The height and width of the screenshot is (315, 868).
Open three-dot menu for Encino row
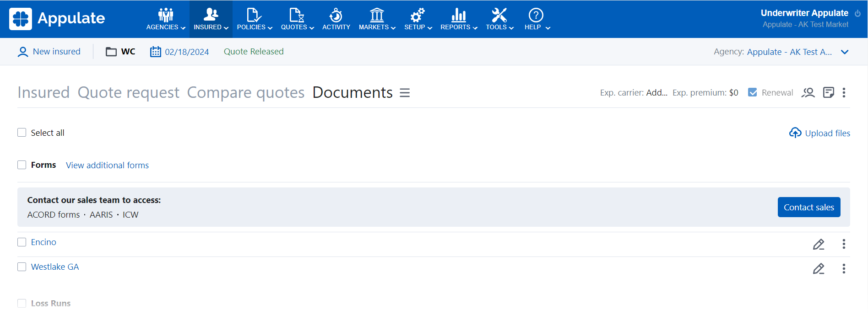(844, 244)
